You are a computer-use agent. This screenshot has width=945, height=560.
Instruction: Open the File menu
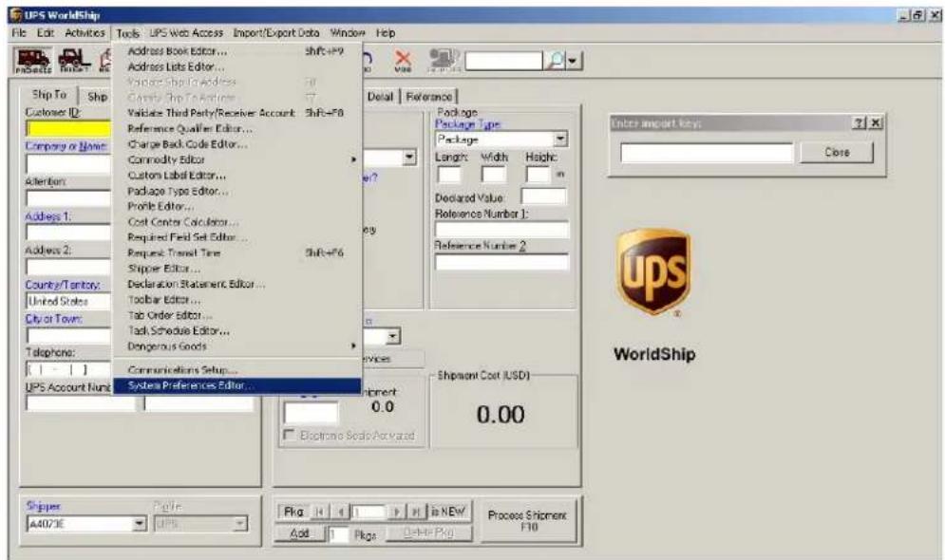pos(19,33)
